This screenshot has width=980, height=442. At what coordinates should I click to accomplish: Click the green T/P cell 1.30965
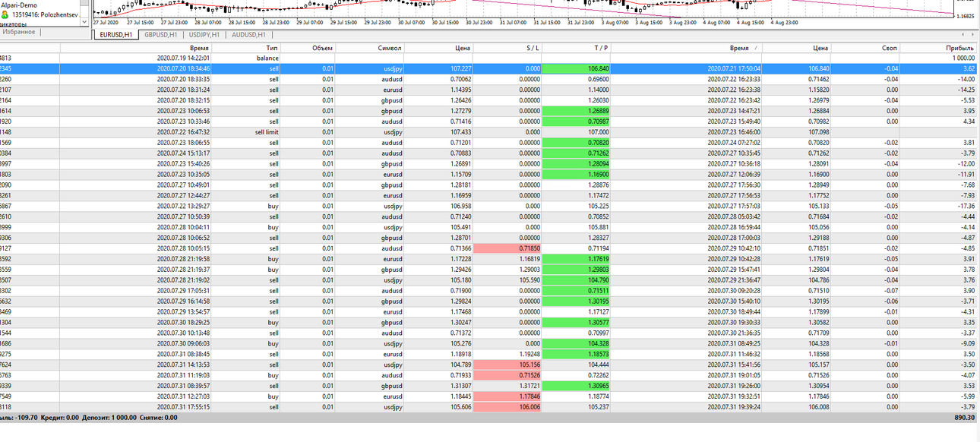coord(577,386)
